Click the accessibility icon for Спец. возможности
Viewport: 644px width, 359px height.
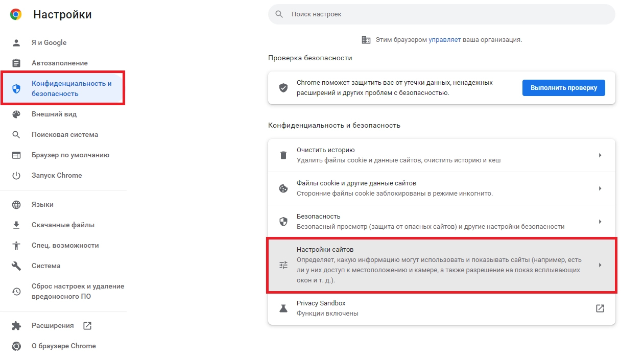coord(16,246)
